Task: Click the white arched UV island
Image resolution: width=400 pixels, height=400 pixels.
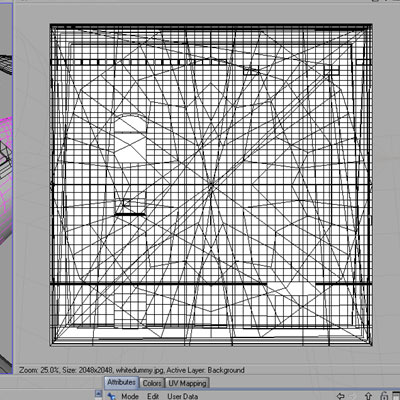Action: (130, 138)
